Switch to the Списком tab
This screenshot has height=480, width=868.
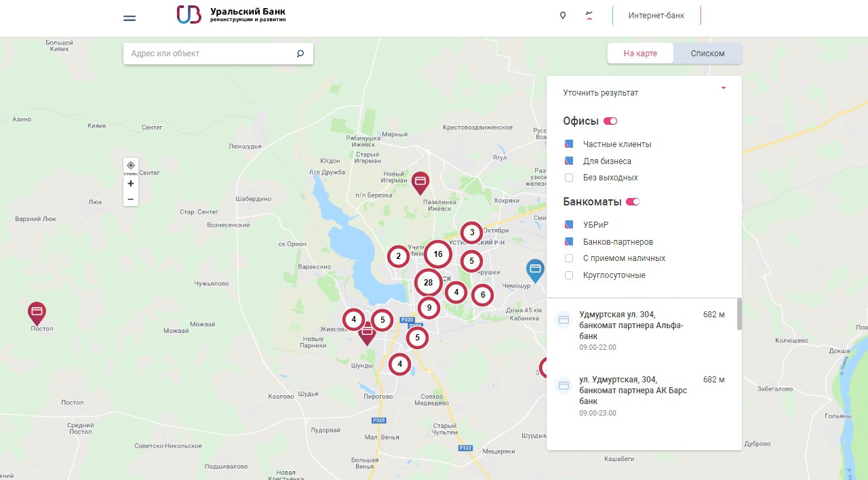pyautogui.click(x=707, y=54)
